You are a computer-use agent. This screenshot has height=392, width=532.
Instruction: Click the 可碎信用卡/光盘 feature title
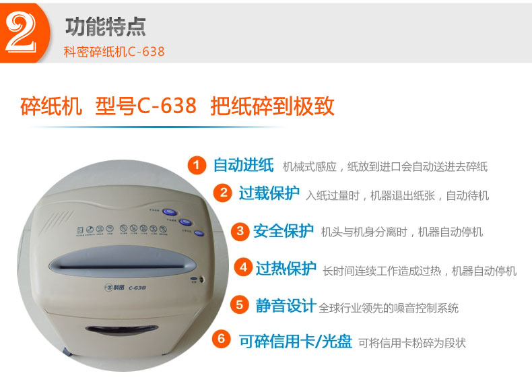[x=295, y=341]
